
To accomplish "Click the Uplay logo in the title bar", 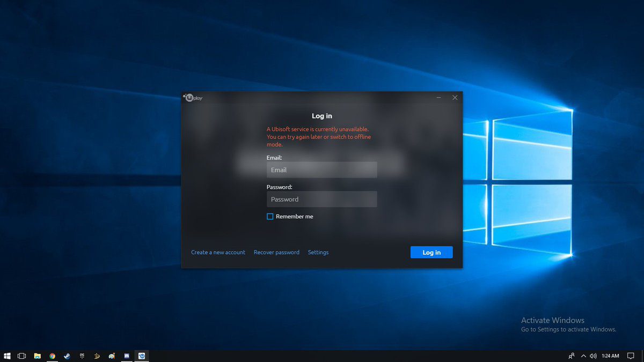I will [193, 98].
